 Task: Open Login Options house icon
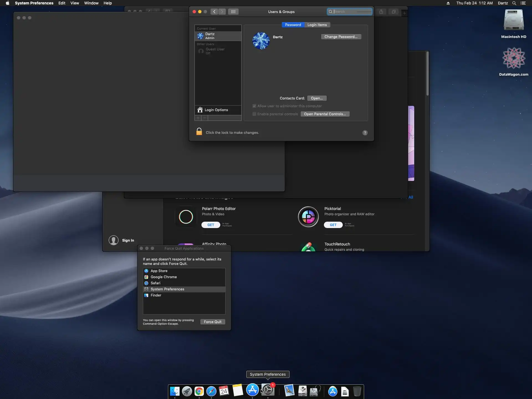coord(200,110)
